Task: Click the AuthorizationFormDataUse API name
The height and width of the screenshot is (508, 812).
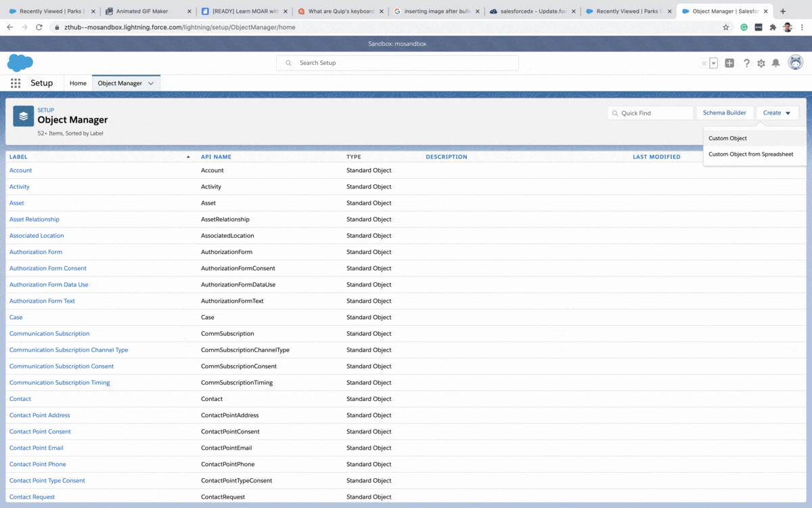Action: click(238, 284)
